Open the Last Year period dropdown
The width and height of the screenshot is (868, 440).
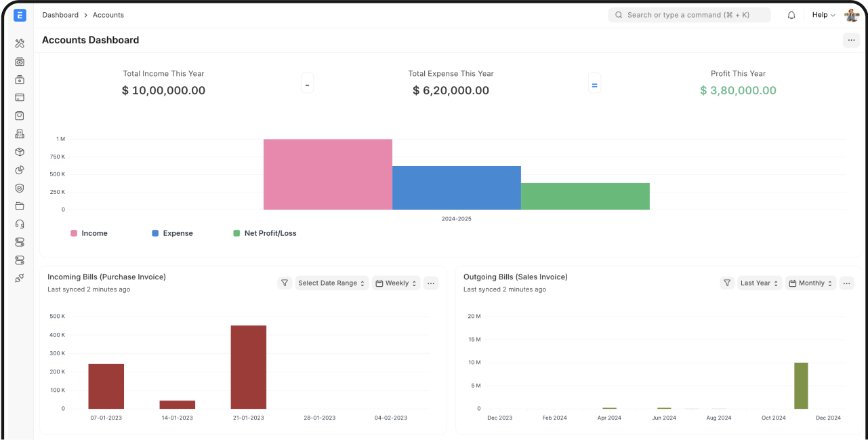pyautogui.click(x=759, y=283)
